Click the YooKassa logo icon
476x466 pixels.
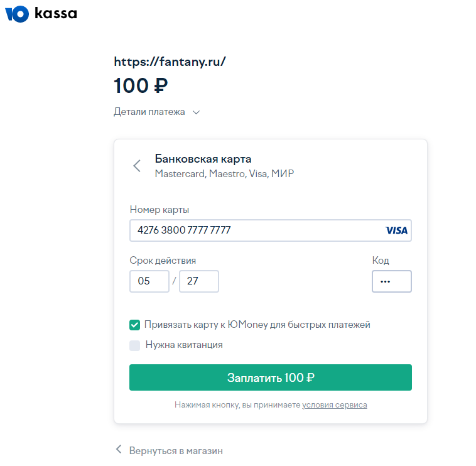pos(17,13)
